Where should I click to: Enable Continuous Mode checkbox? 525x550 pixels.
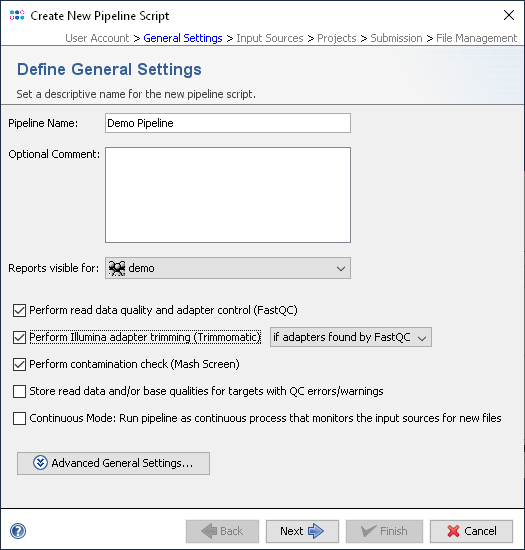click(19, 418)
